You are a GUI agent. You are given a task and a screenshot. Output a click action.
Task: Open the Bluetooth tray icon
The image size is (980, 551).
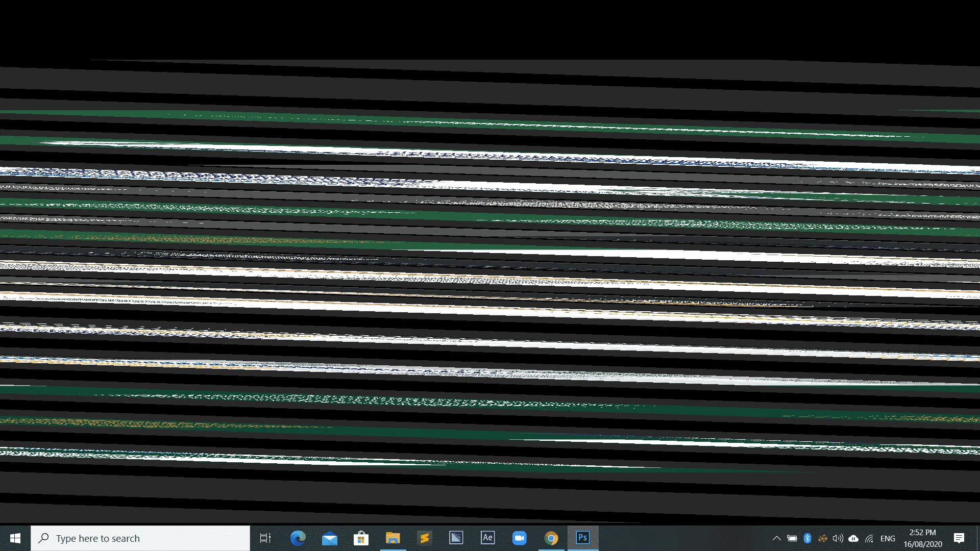pos(807,538)
